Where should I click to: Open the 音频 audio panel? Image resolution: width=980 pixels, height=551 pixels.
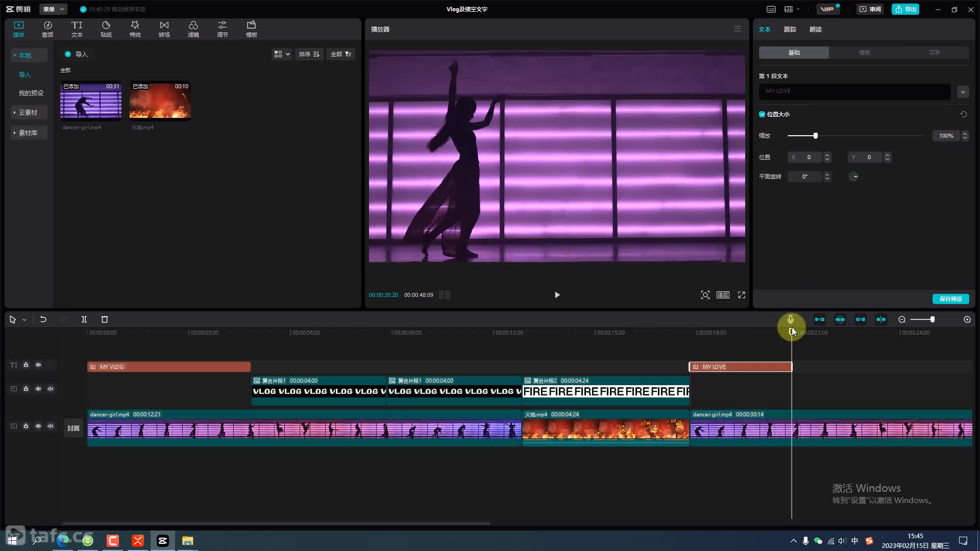click(47, 29)
